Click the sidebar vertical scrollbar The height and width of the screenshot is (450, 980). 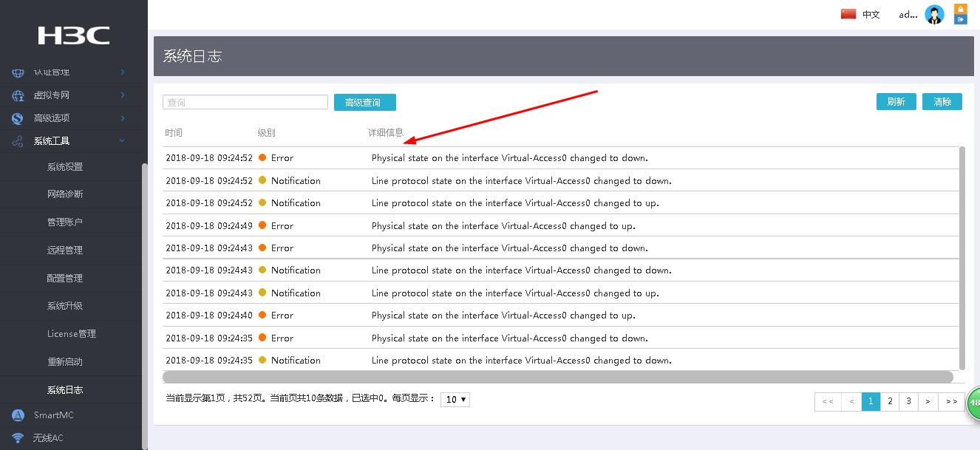[x=145, y=306]
